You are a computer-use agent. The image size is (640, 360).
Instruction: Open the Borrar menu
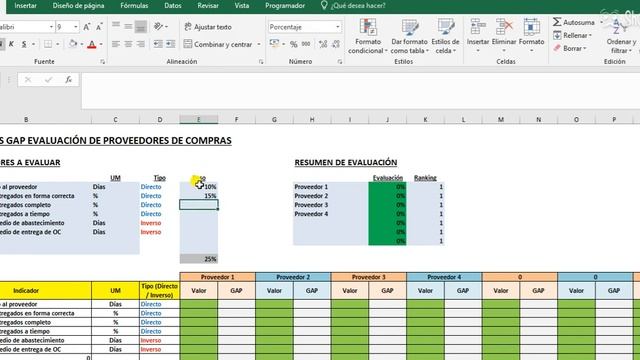point(570,48)
